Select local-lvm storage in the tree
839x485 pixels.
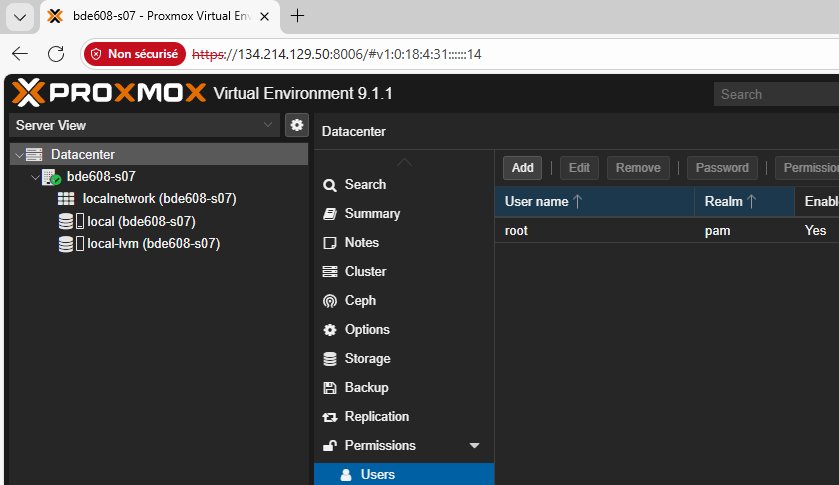click(152, 243)
